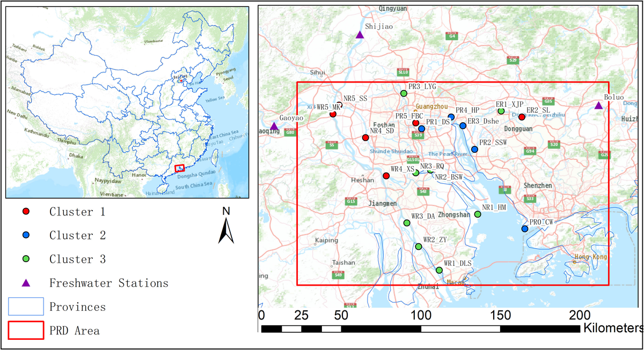This screenshot has height=350, width=644.
Task: Select the WR1_DLS marker near Macao
Action: 438,271
